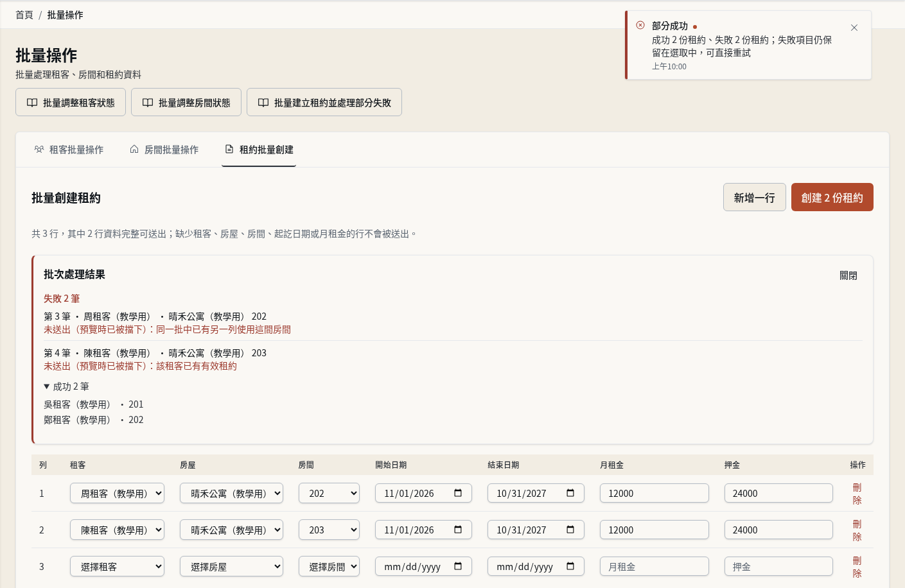Click the red error icon in the notification
This screenshot has height=588, width=905.
[640, 25]
